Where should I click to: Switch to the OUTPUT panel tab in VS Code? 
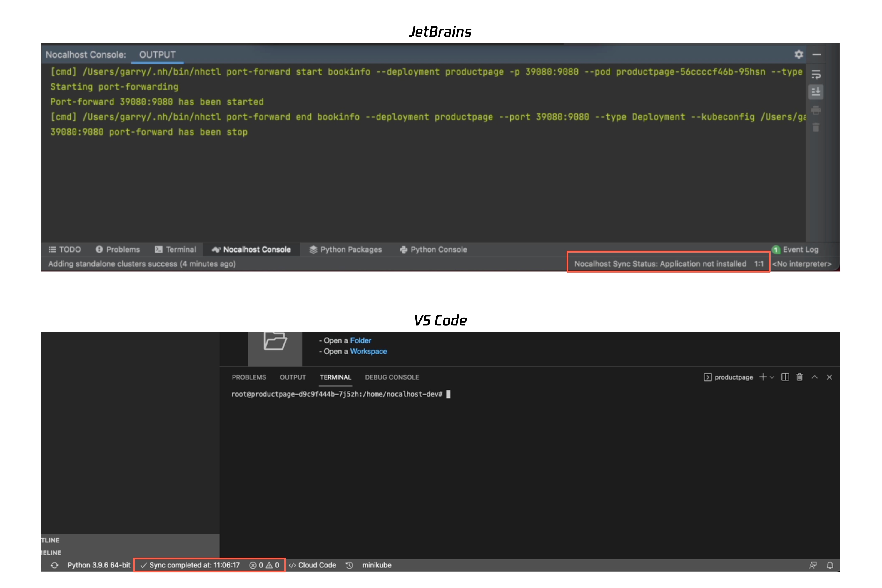click(x=293, y=377)
